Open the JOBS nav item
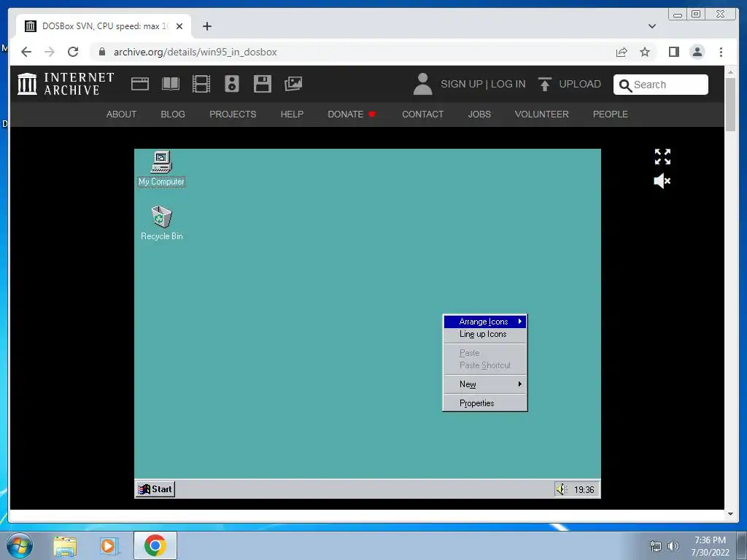 (479, 114)
